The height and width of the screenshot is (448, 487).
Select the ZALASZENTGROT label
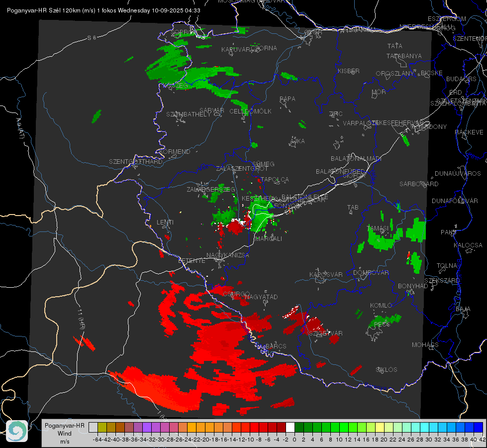click(242, 168)
